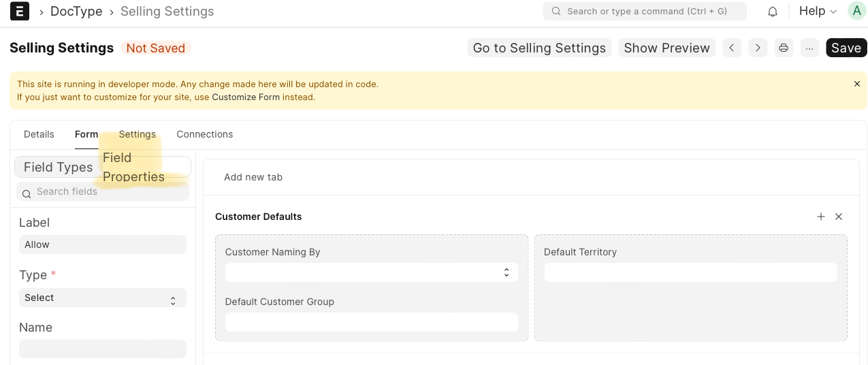Open the Settings tab

[x=137, y=134]
